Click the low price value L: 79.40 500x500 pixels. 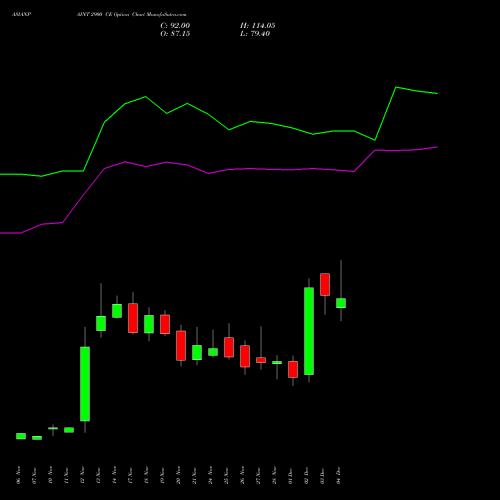tap(255, 34)
